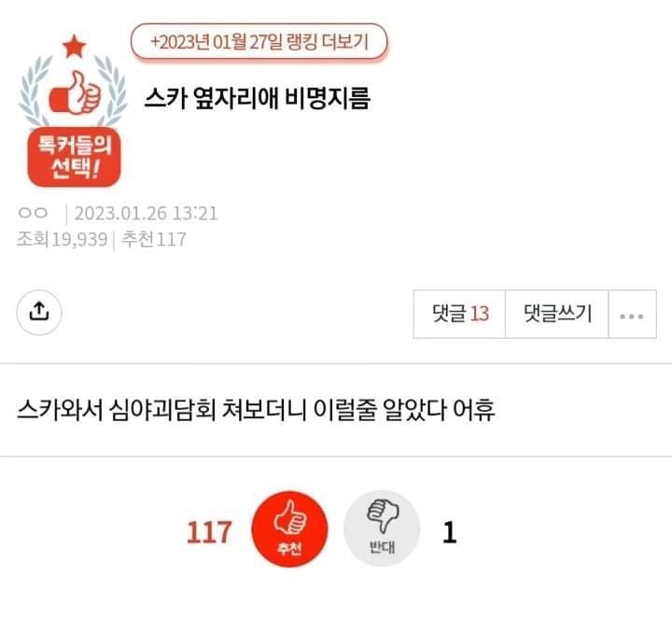Open the share icon button
The height and width of the screenshot is (620, 672).
point(39,312)
